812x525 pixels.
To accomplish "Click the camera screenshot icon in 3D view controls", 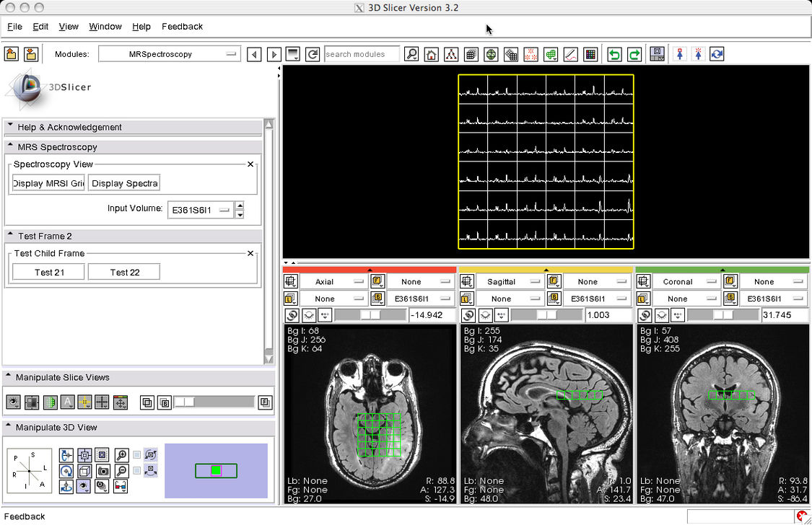I will (x=103, y=470).
